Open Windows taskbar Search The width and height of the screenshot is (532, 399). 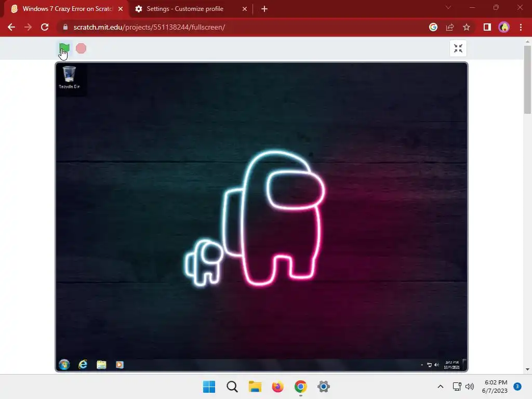(x=232, y=387)
